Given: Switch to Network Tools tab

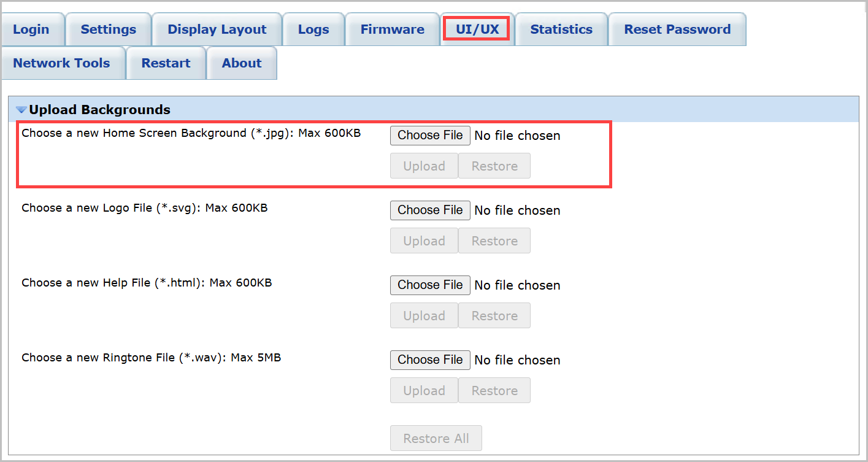Looking at the screenshot, I should point(61,63).
